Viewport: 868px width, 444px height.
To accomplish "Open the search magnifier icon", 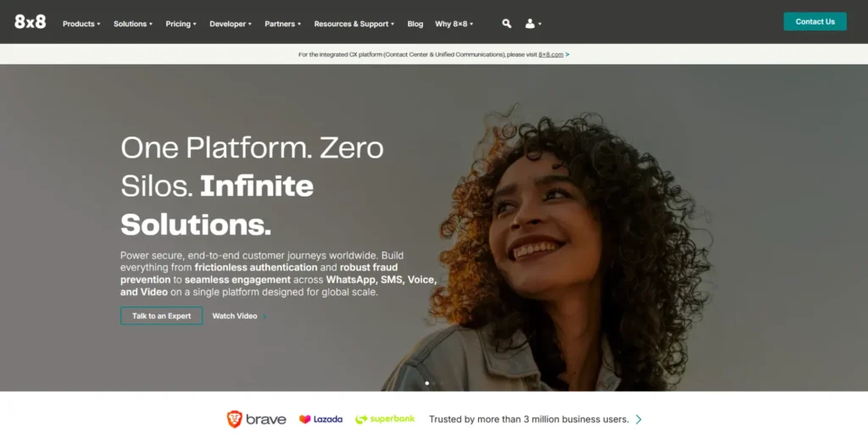I will point(507,23).
